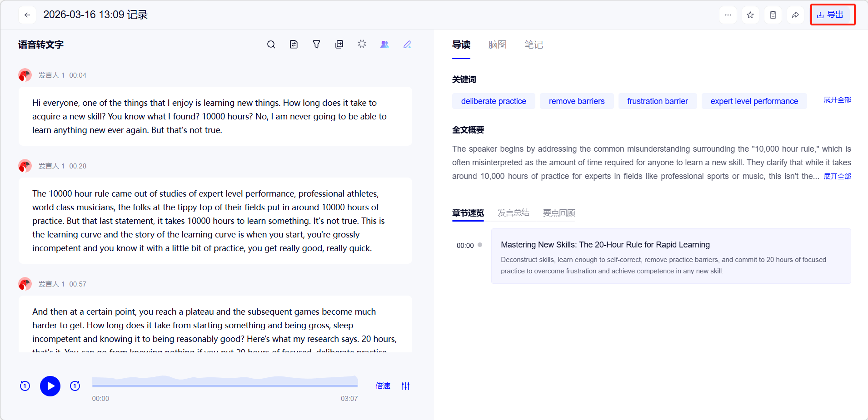Image resolution: width=868 pixels, height=420 pixels.
Task: Switch to the 脑图 tab
Action: pos(497,44)
